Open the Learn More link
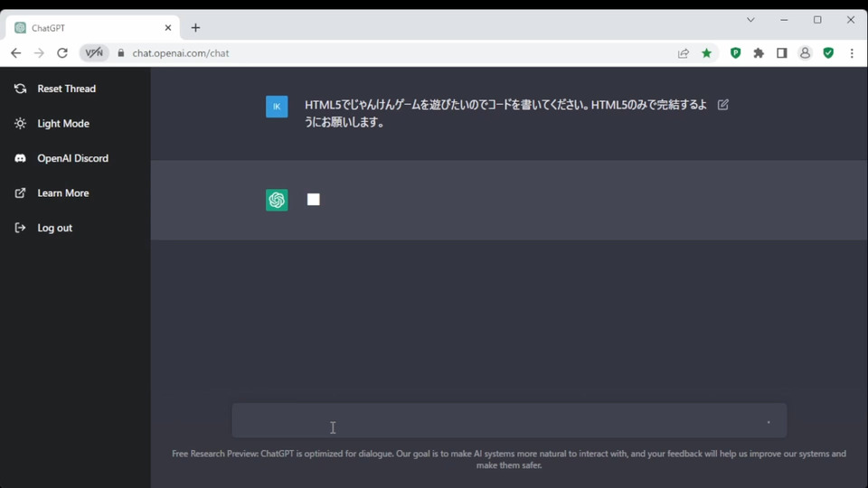The image size is (868, 488). tap(63, 193)
